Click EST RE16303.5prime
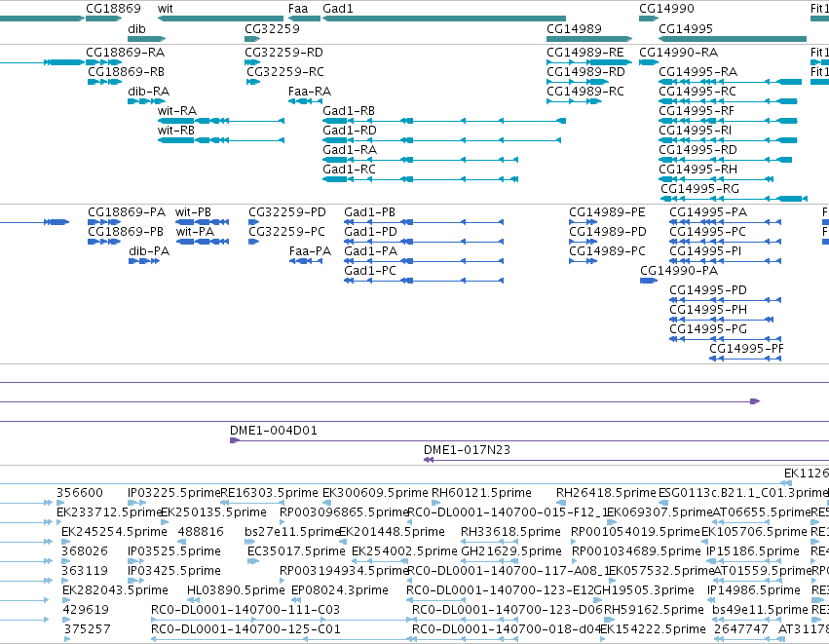Screen dimensions: 829x644 tap(252, 504)
